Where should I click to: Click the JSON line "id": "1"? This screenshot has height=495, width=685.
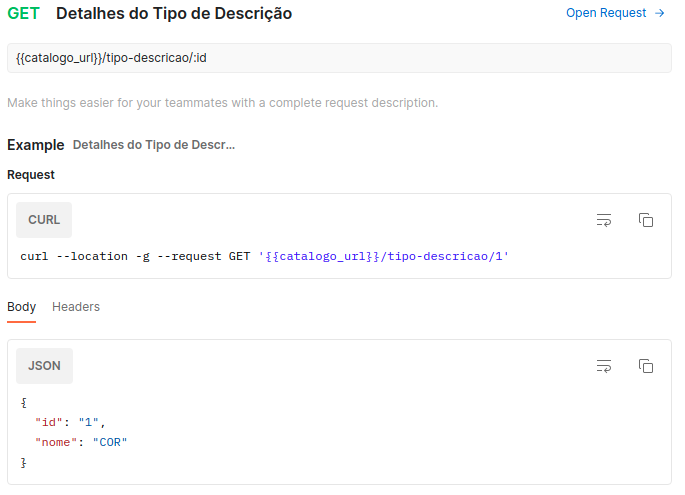70,422
